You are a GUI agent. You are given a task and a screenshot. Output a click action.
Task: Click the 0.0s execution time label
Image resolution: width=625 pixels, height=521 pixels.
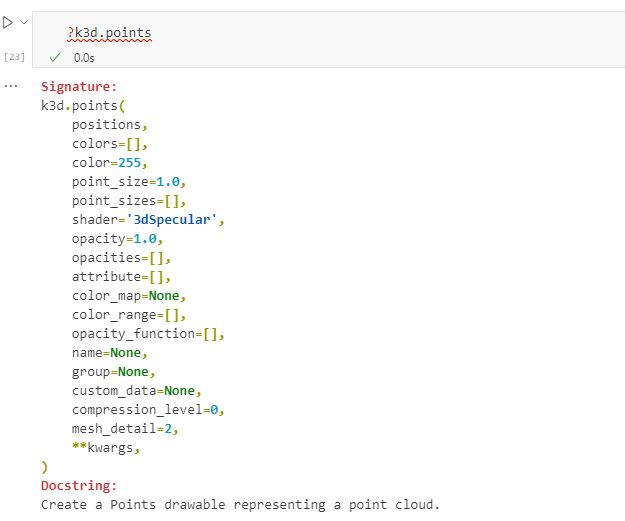pyautogui.click(x=84, y=58)
